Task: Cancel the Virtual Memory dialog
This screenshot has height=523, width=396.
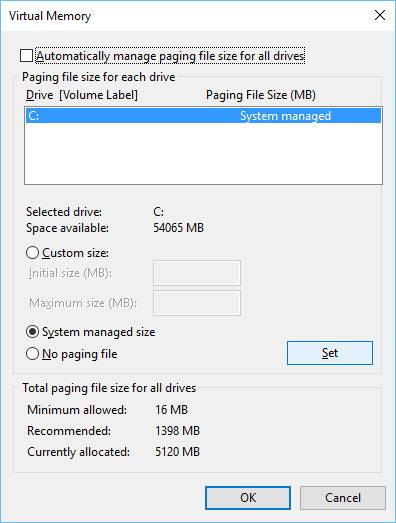Action: 343,498
